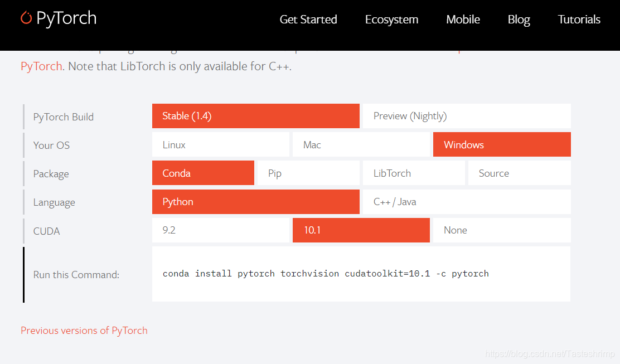
Task: Click the PyTorch wordmark in header
Action: click(x=66, y=18)
